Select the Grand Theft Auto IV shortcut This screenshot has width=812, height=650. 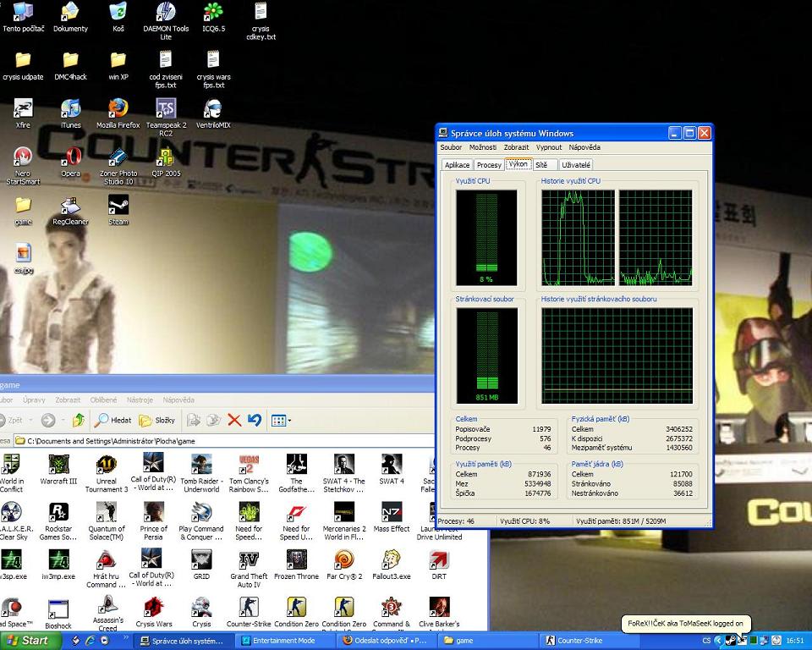pos(249,569)
